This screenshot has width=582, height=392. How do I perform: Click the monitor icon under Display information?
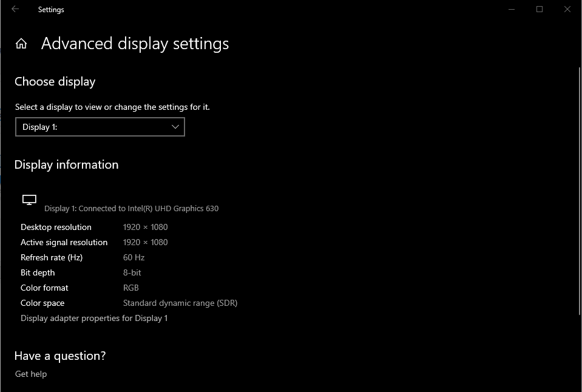(29, 200)
